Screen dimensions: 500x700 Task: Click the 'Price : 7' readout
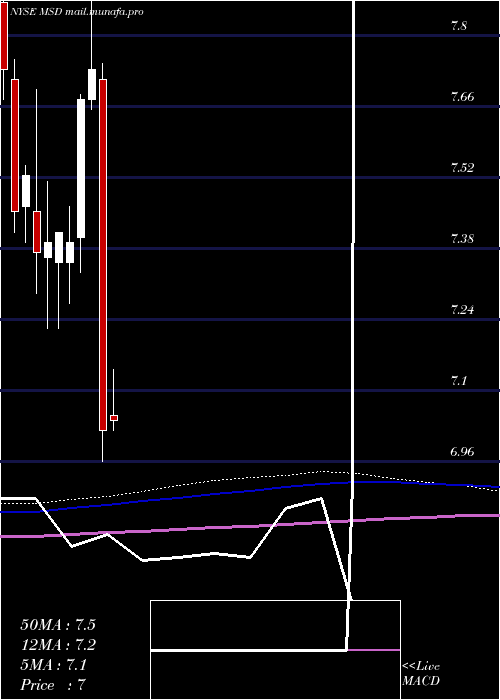54,685
